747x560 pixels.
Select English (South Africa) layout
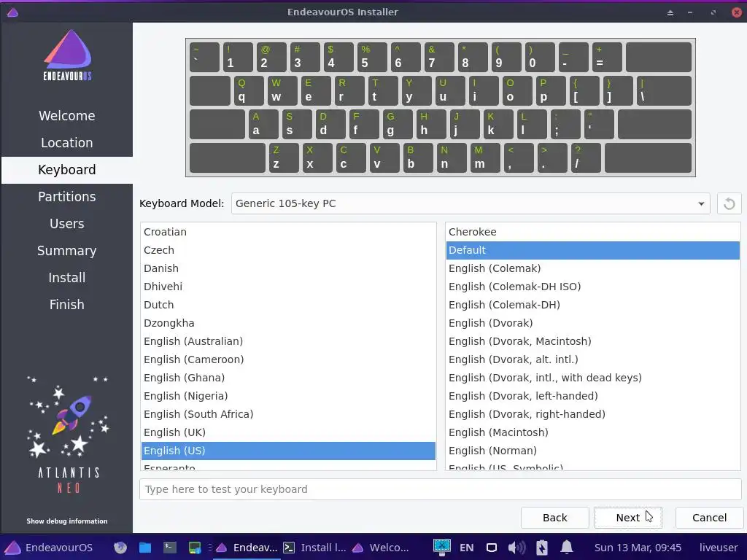[x=288, y=414]
